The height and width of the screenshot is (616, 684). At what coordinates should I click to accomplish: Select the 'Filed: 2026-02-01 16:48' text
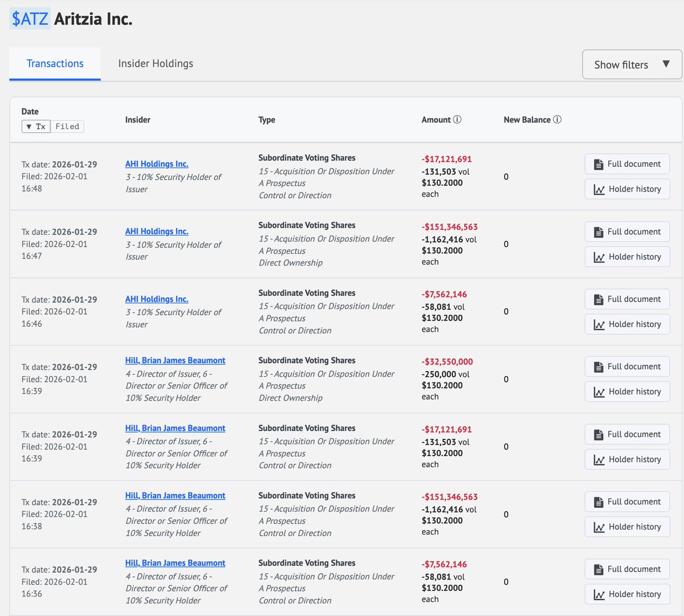(x=55, y=182)
